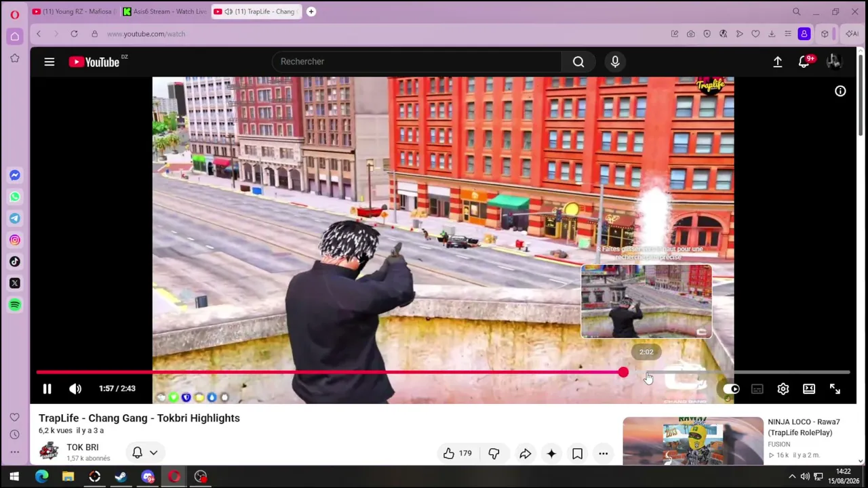Image resolution: width=868 pixels, height=488 pixels.
Task: Save the video with the bookmark button
Action: tap(577, 453)
